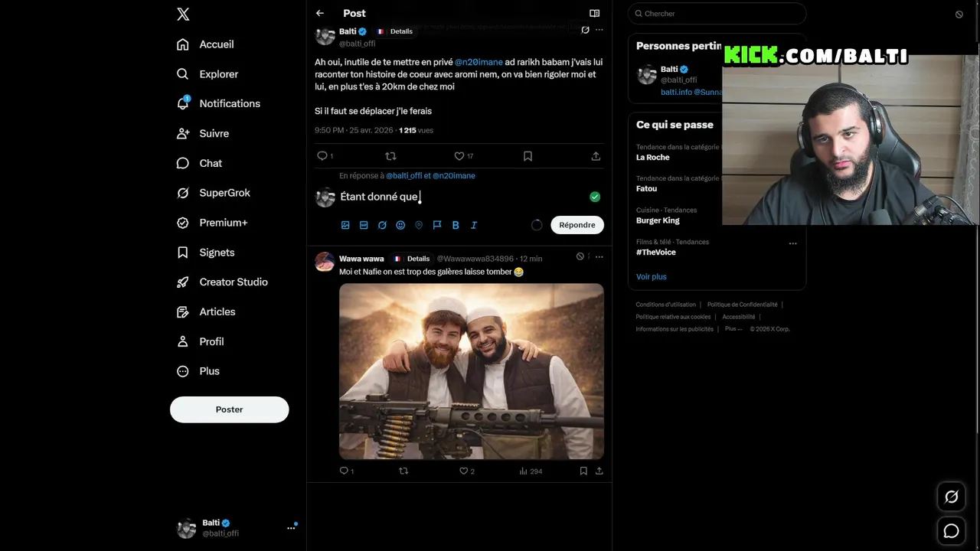Like the Wawa wawa reply
Image resolution: width=980 pixels, height=551 pixels.
(467, 471)
